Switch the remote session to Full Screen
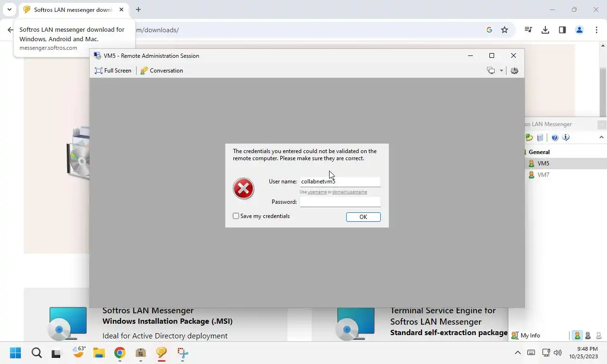 (x=113, y=71)
